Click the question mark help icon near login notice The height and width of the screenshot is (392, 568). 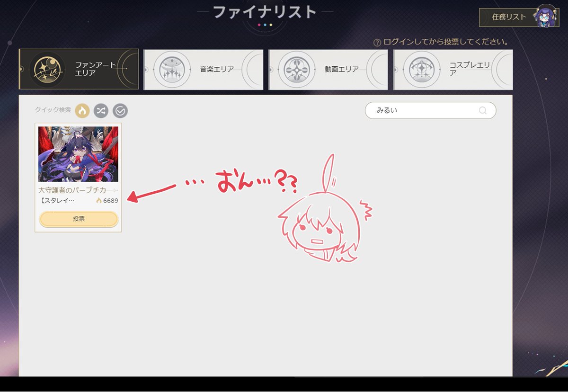coord(377,42)
